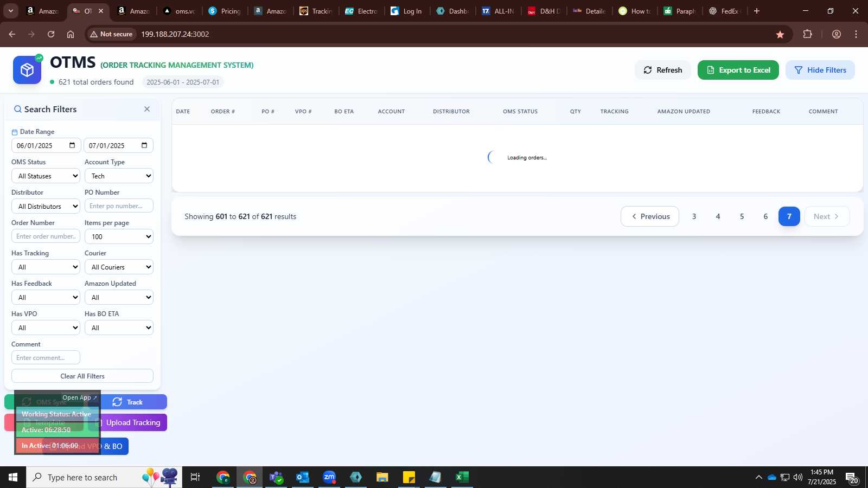Click the ORDER # column header
The height and width of the screenshot is (488, 868).
click(x=223, y=111)
